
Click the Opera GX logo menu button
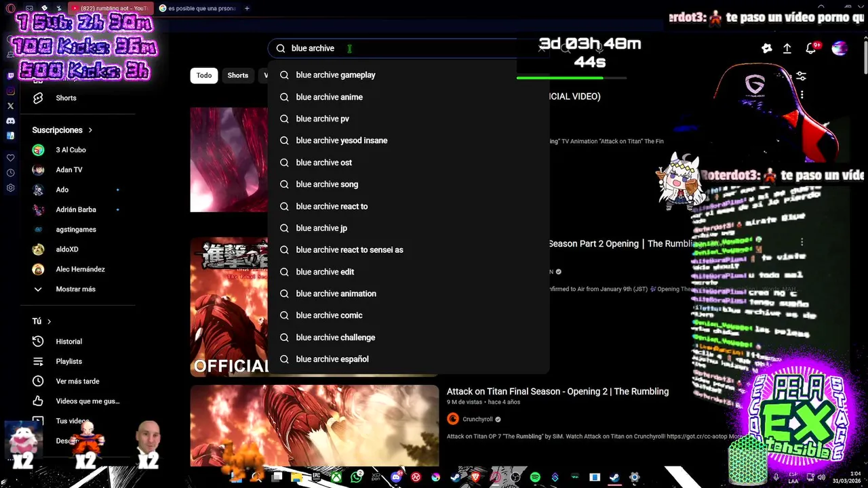pyautogui.click(x=10, y=8)
